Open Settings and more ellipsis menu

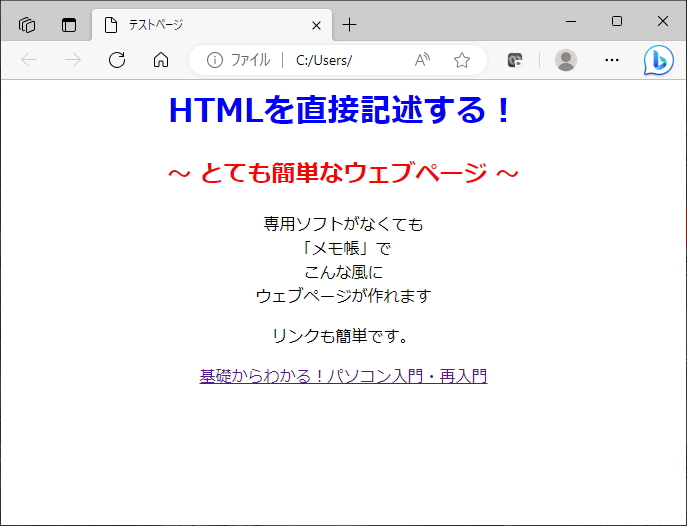coord(612,60)
